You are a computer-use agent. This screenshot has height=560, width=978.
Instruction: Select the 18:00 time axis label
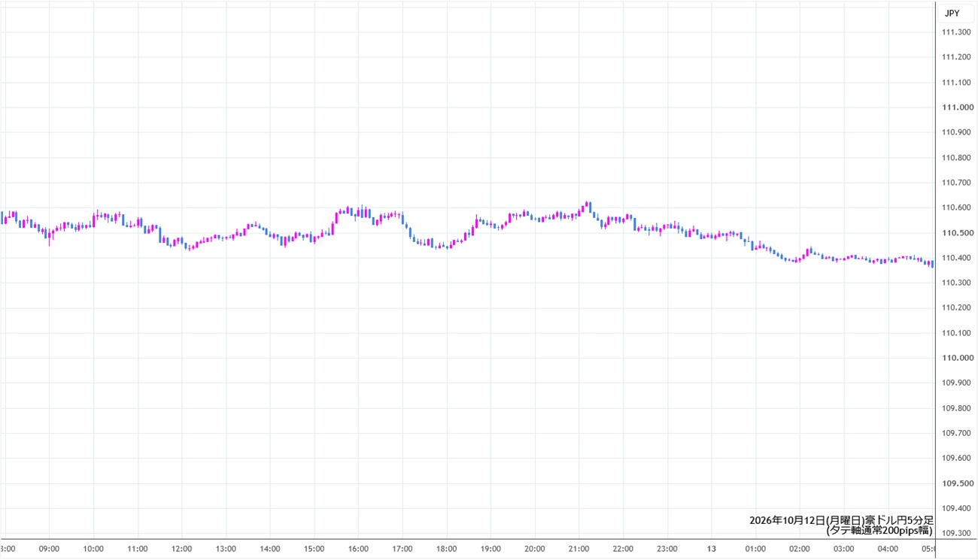pos(446,549)
